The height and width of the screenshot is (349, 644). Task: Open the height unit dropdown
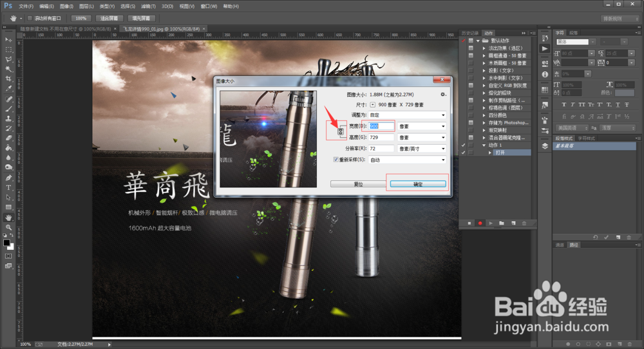click(422, 137)
